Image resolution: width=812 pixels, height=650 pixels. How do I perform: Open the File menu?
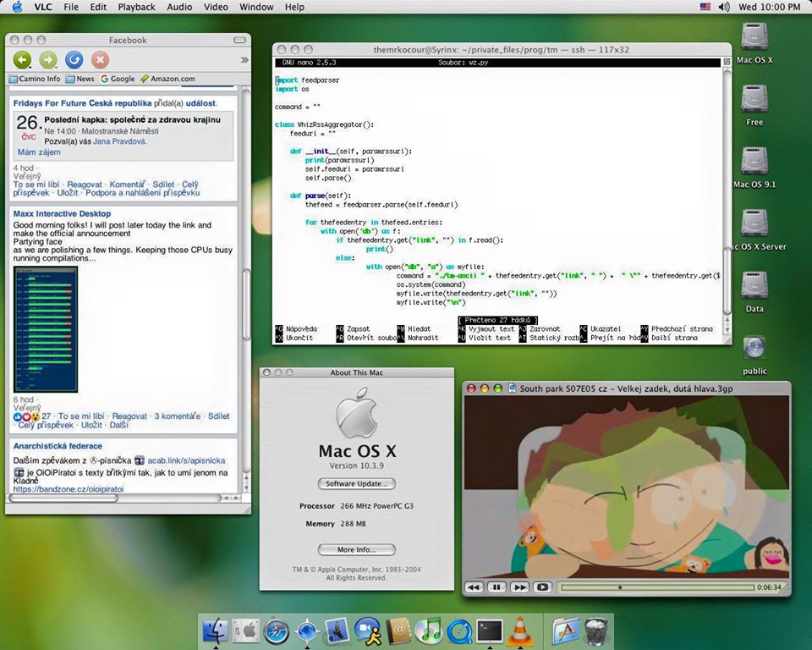click(x=71, y=7)
